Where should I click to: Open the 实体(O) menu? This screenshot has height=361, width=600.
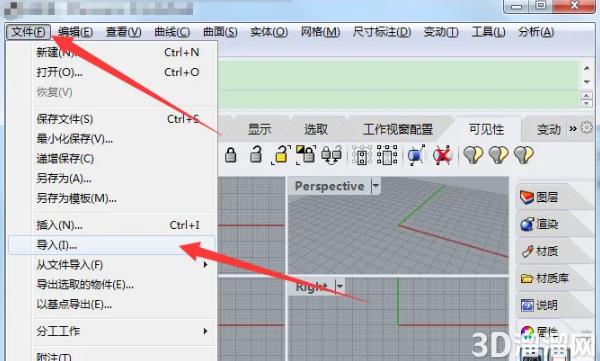click(x=269, y=32)
